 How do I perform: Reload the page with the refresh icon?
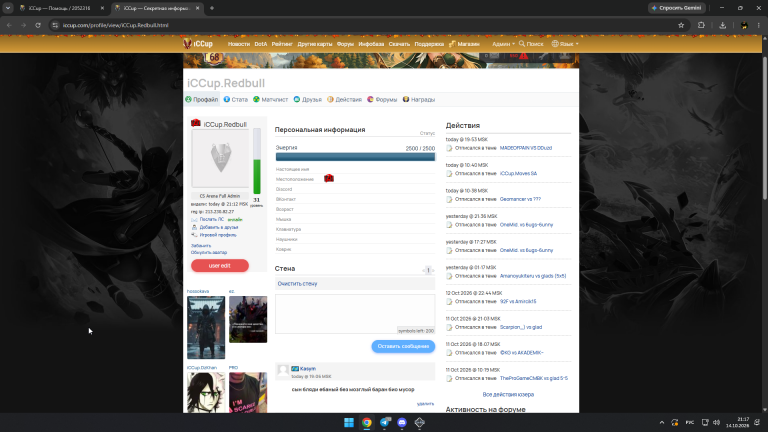tap(38, 25)
